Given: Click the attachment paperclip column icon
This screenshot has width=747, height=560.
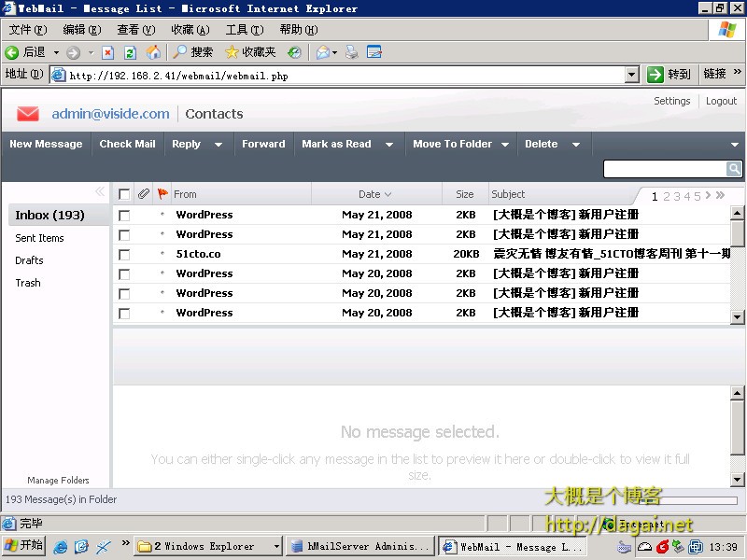Looking at the screenshot, I should click(x=143, y=194).
